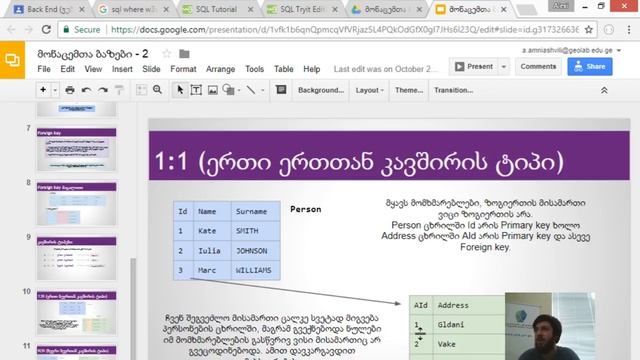Select the Text box tool
Viewport: 640px width, 360px height.
click(196, 90)
